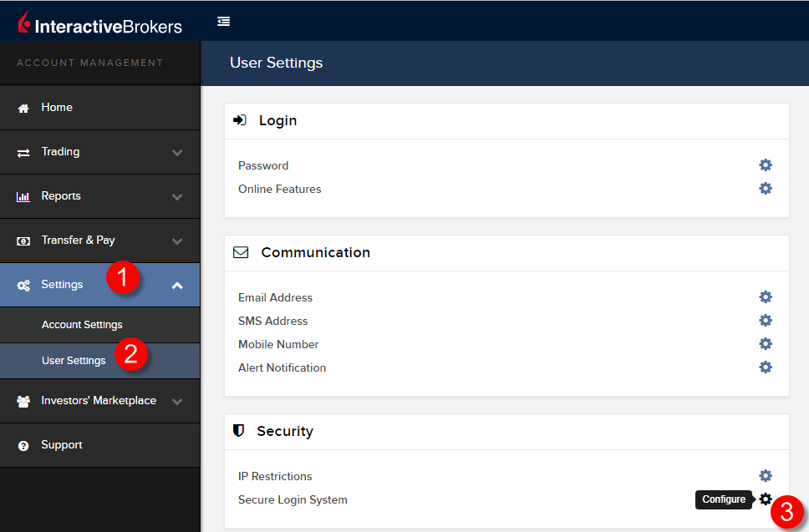Expand the Transfer & Pay chevron
The height and width of the screenshot is (532, 809).
pyautogui.click(x=177, y=241)
